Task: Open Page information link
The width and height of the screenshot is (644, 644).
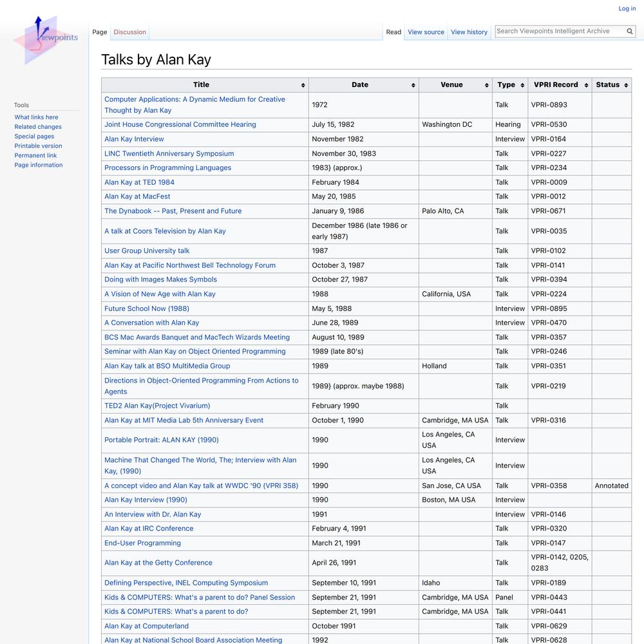Action: 39,165
